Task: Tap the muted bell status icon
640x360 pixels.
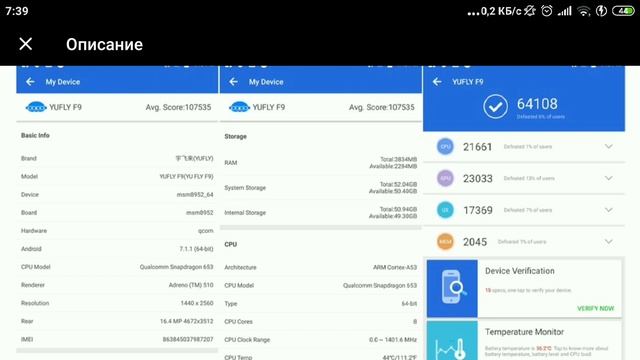Action: click(x=530, y=11)
